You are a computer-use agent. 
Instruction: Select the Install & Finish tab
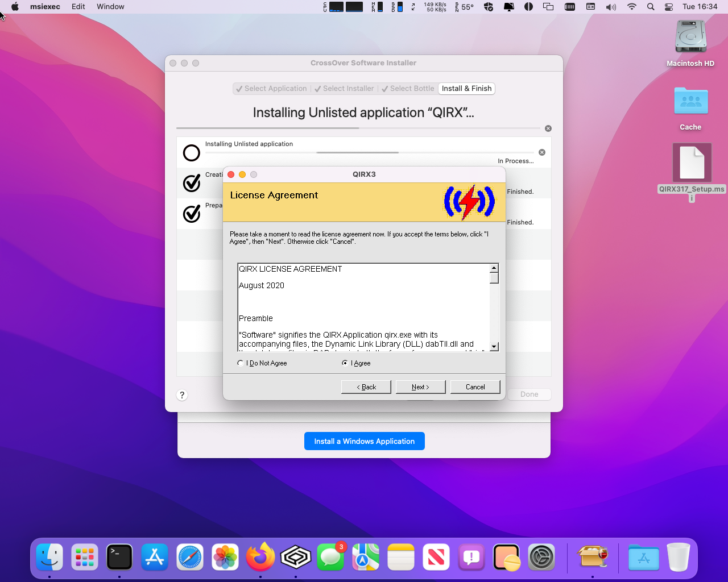(x=466, y=89)
